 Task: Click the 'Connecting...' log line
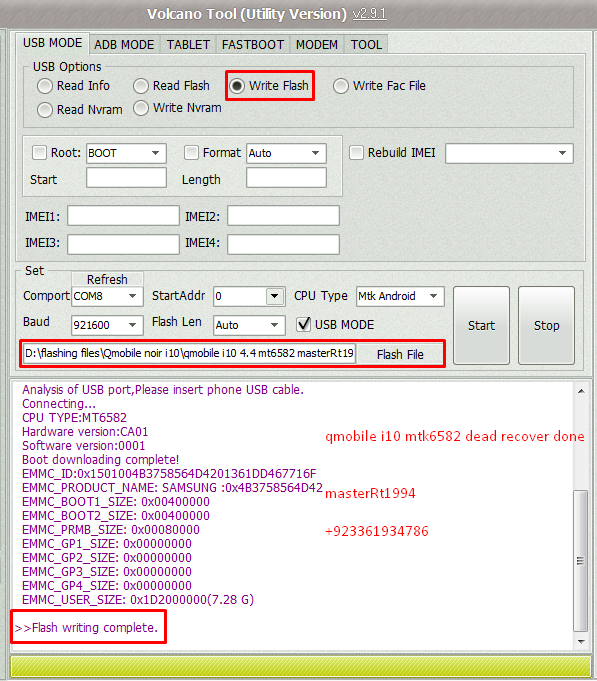59,404
